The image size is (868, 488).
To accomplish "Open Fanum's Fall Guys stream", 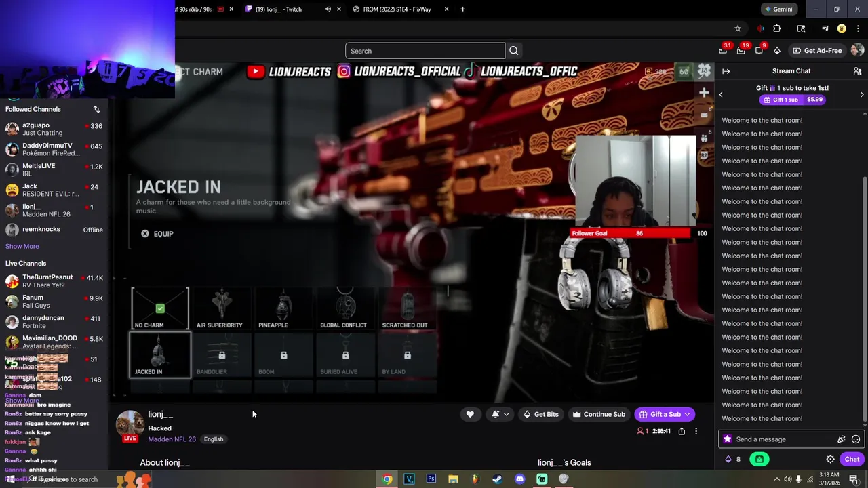I will coord(54,302).
